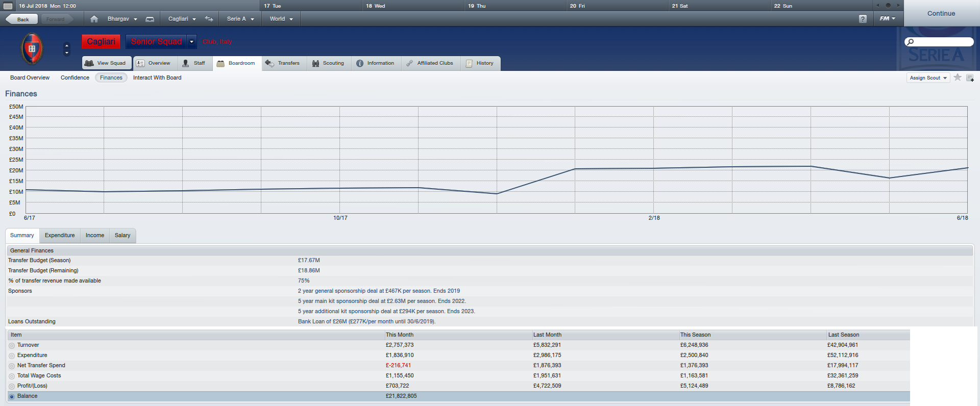Move calendar week back with left arrow
The image size is (980, 406).
pos(878,5)
